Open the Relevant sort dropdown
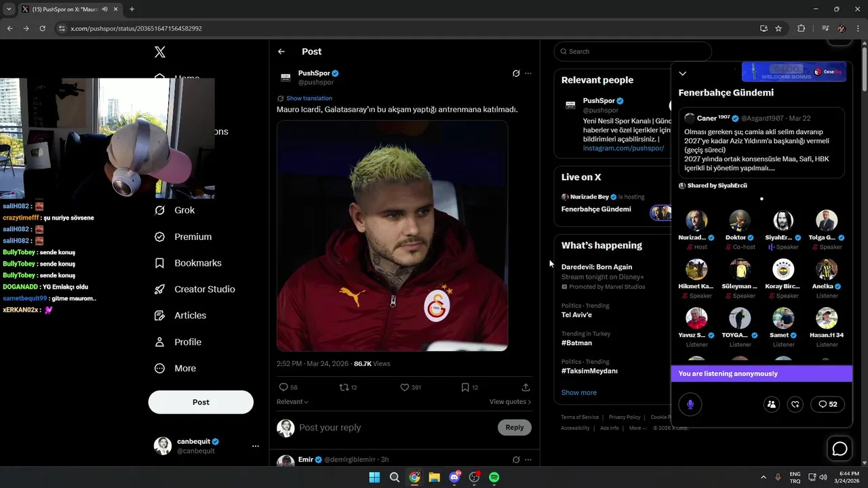Image resolution: width=868 pixels, height=488 pixels. click(x=292, y=402)
